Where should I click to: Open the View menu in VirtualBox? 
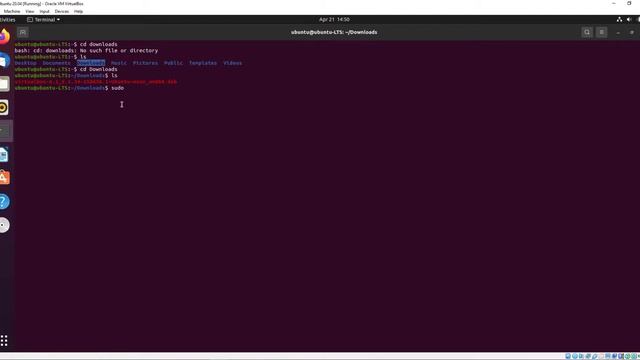click(30, 11)
